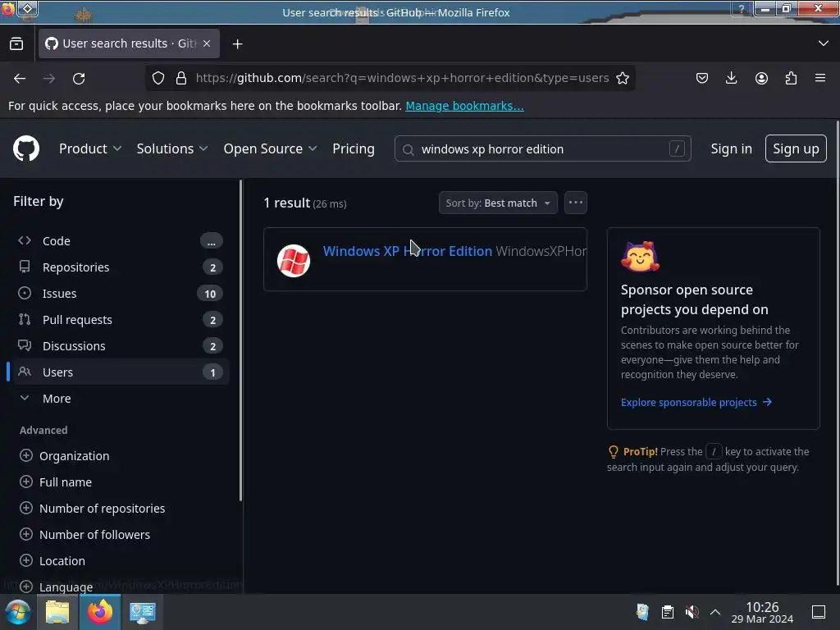Open the system settings taskbar icon

click(x=143, y=612)
